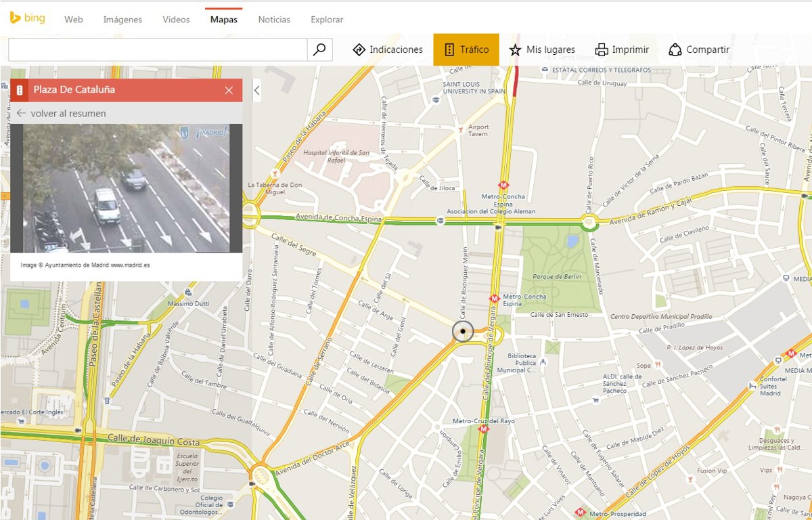This screenshot has width=812, height=520.
Task: Click inside the map search field
Action: 156,49
